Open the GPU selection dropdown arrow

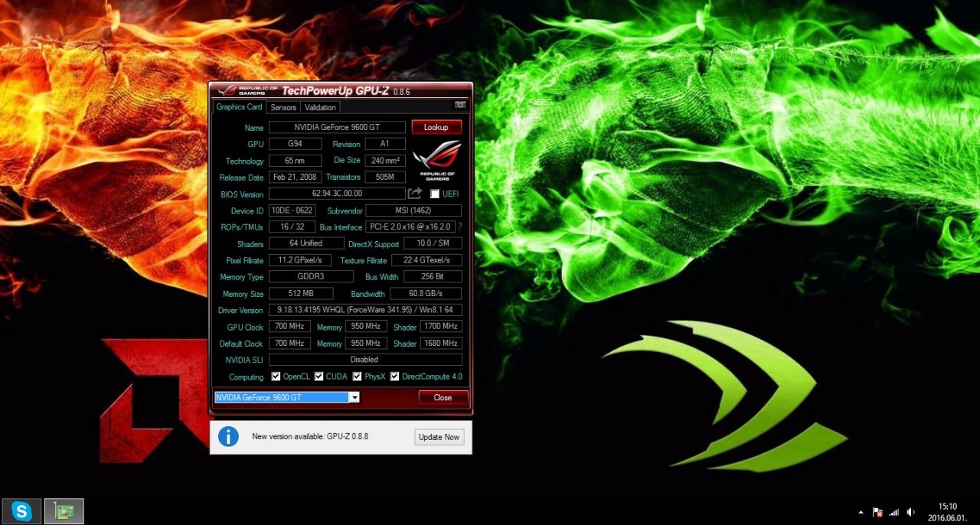354,397
